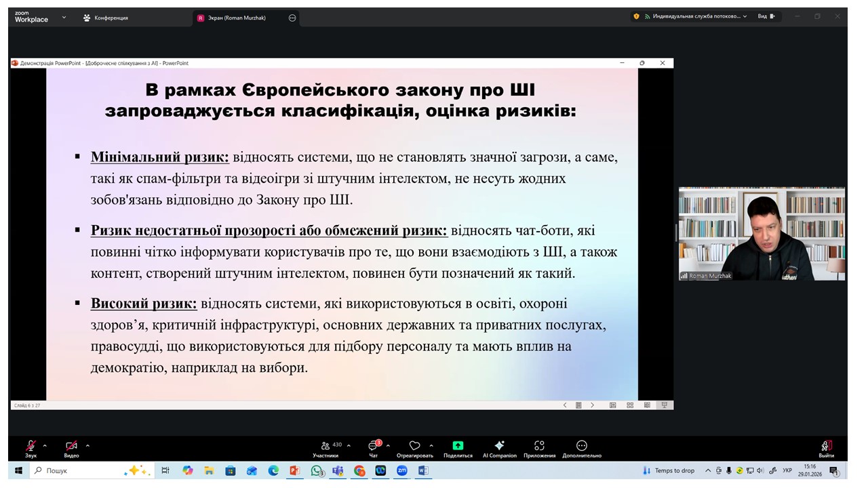Image resolution: width=868 pixels, height=488 pixels.
Task: Turn on camera with the Видео button
Action: click(71, 446)
